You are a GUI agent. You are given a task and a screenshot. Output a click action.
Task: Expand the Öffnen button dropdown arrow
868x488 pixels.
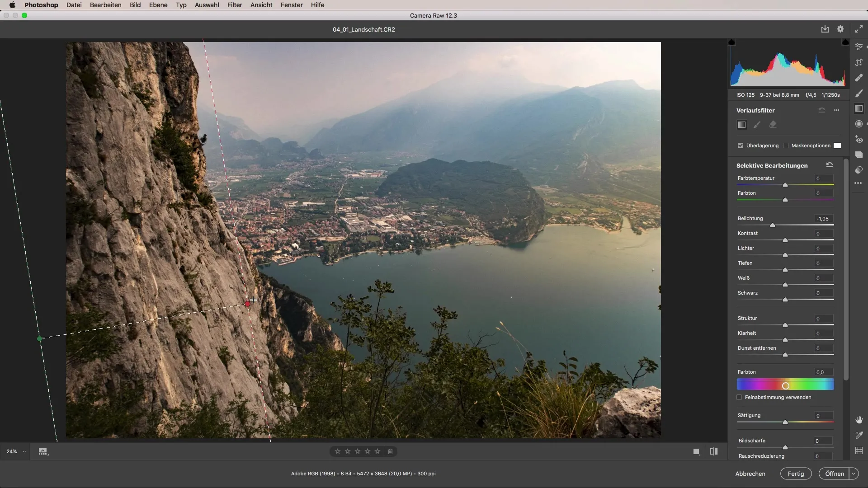[x=854, y=474]
